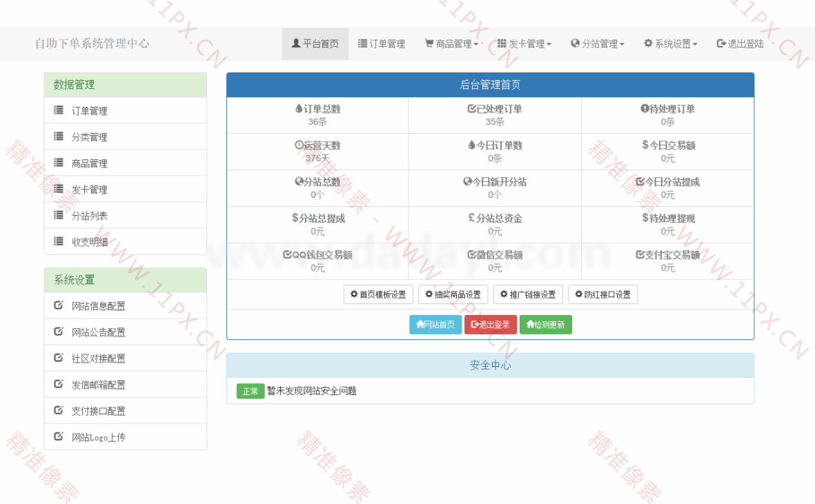Viewport: 815px width, 504px height.
Task: Click red 退出登录 button
Action: pos(491,325)
